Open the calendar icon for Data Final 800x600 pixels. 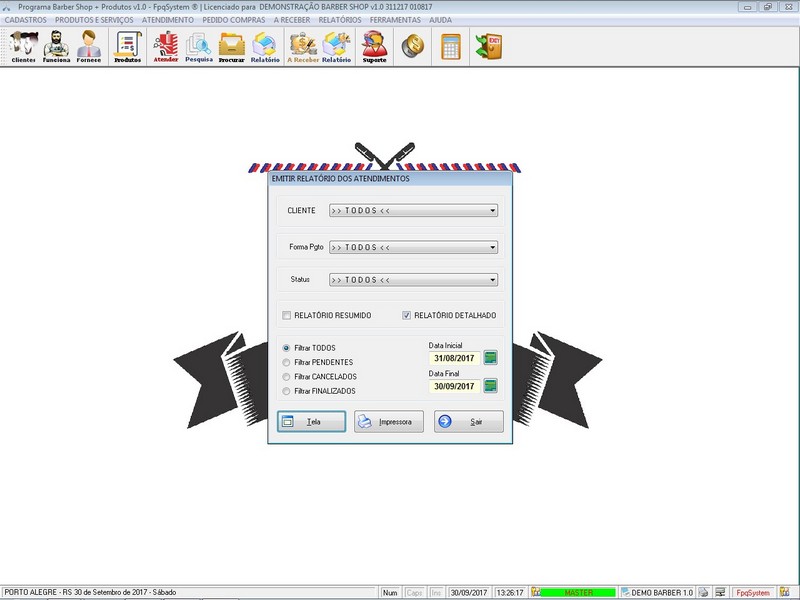[x=490, y=386]
